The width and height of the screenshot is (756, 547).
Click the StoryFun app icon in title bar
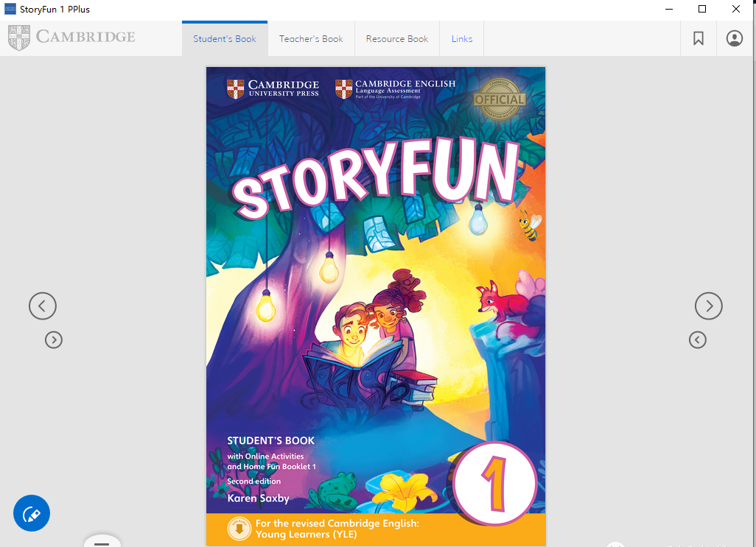(10, 9)
